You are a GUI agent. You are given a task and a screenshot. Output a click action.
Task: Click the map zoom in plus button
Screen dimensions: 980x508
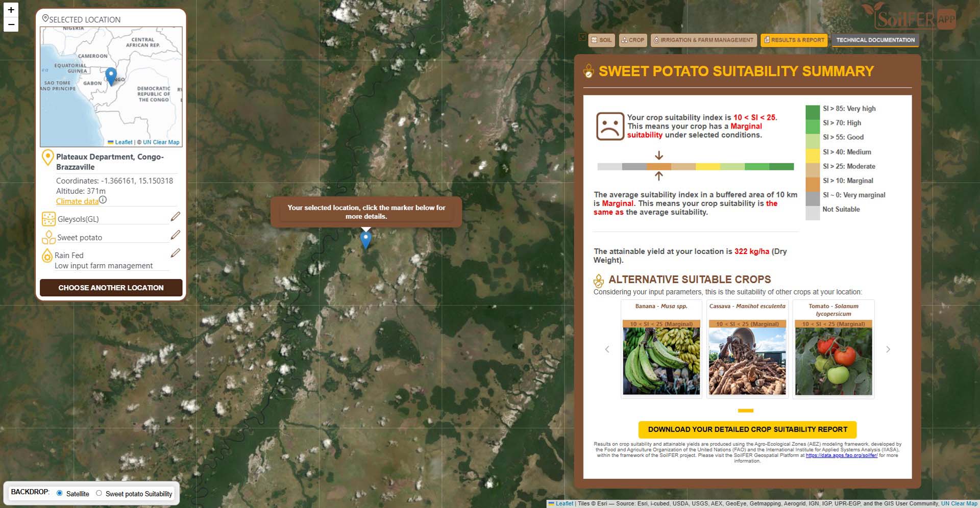11,10
